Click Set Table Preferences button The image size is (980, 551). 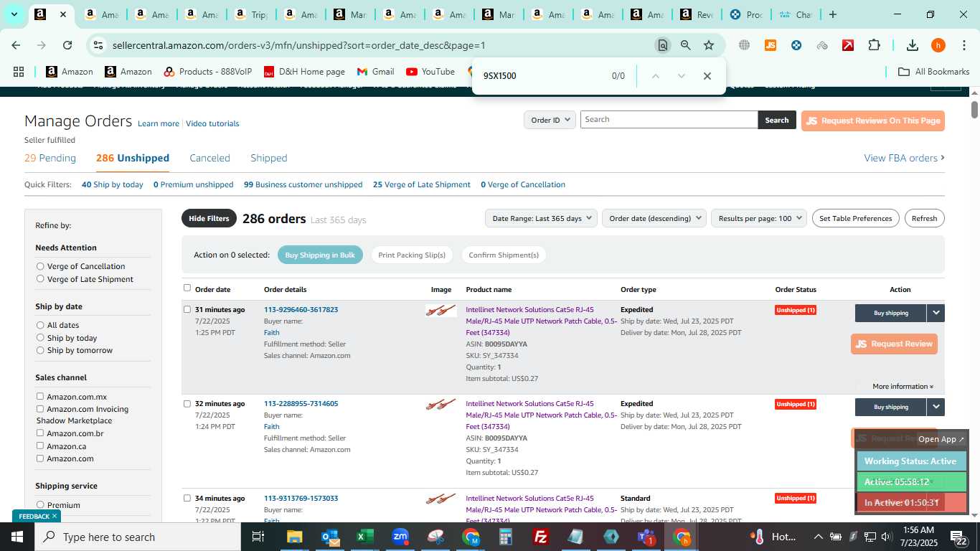coord(855,218)
